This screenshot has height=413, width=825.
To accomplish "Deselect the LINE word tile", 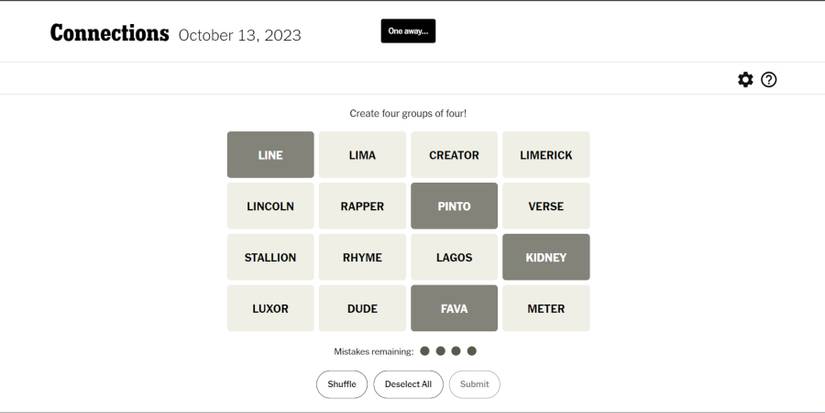I will (270, 155).
